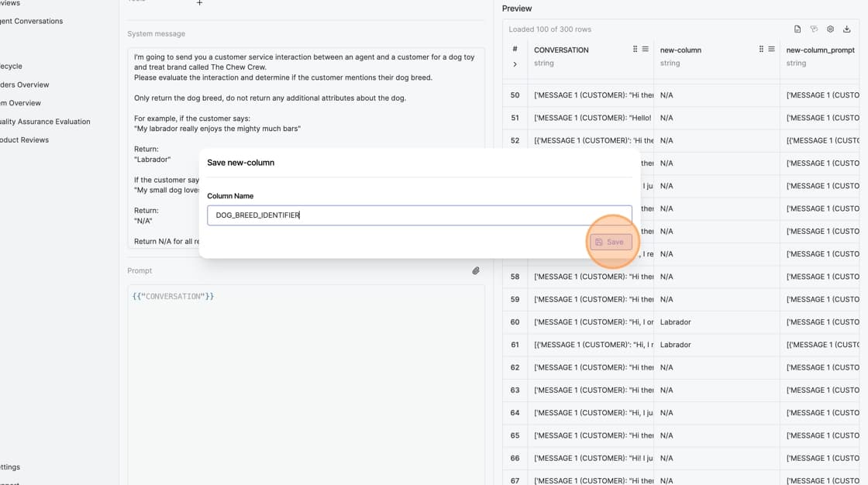
Task: Open Product Reviews in sidebar
Action: coord(25,140)
